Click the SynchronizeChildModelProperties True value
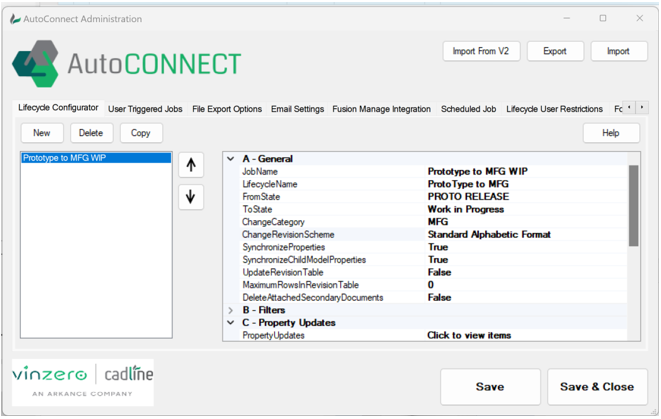This screenshot has width=661, height=419. (438, 260)
